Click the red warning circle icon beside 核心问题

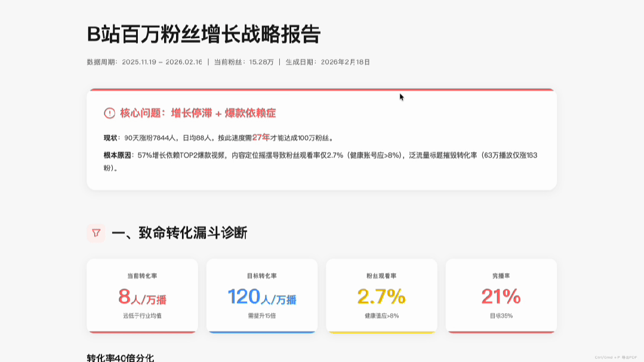[x=109, y=113]
